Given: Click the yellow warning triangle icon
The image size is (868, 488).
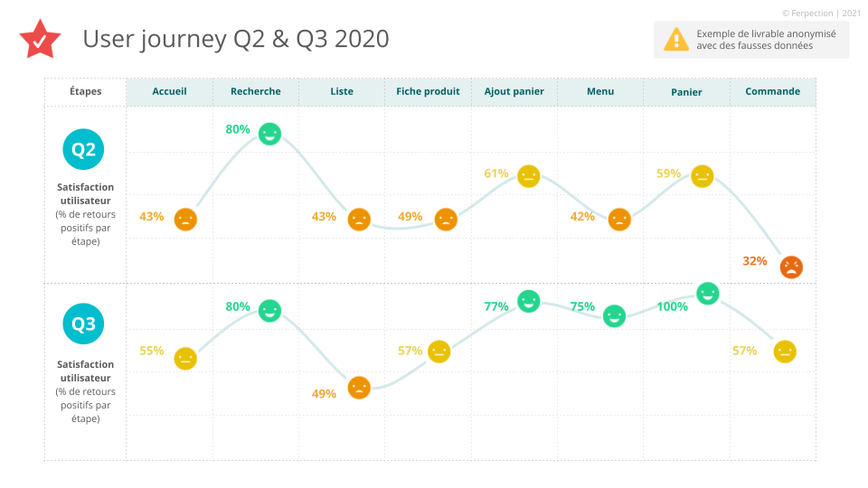Looking at the screenshot, I should point(675,40).
